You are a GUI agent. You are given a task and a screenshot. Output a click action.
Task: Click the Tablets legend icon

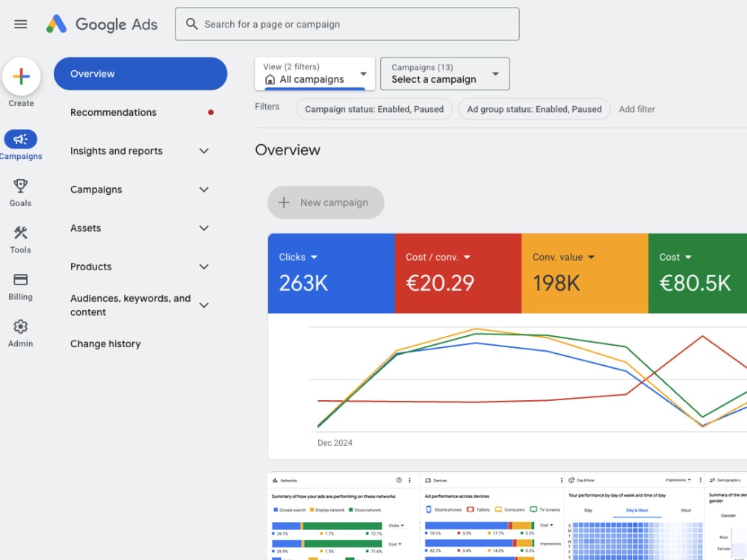tap(470, 509)
